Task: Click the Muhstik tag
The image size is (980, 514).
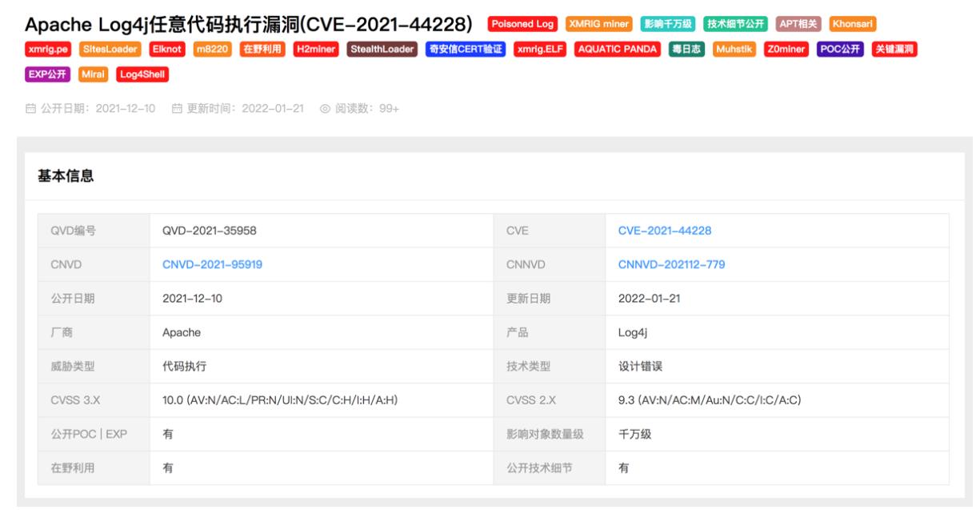Action: 734,50
